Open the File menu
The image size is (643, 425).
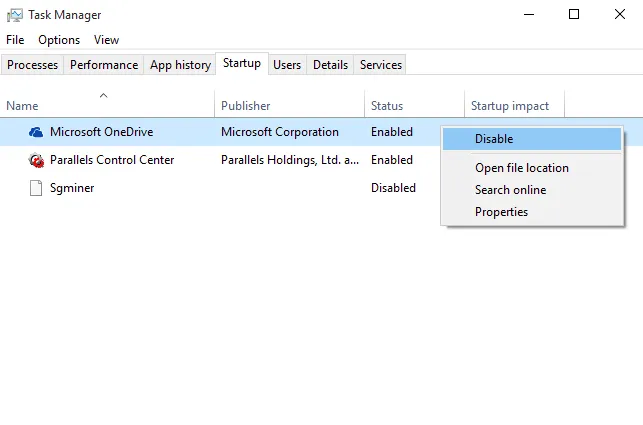15,40
